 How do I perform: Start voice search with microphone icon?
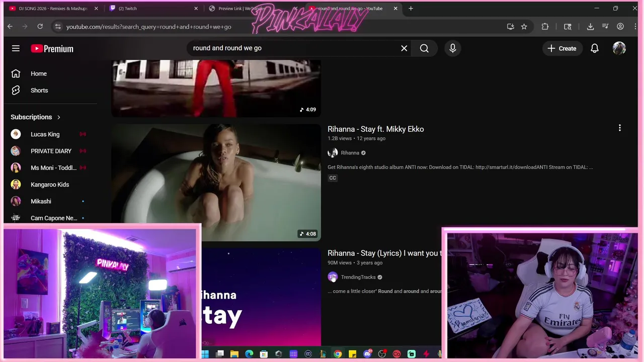click(x=452, y=48)
